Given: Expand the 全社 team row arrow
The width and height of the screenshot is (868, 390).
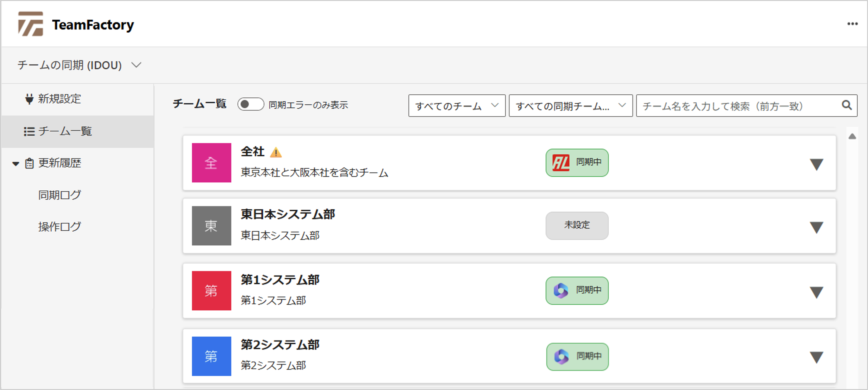Looking at the screenshot, I should pos(816,164).
